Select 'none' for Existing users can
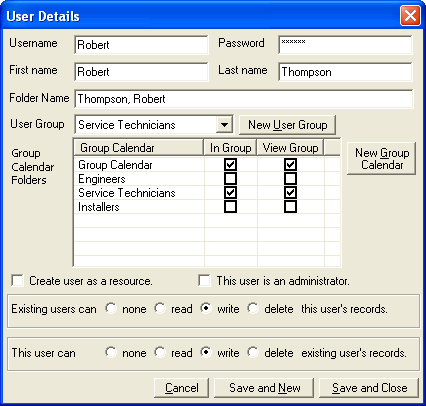 [111, 308]
